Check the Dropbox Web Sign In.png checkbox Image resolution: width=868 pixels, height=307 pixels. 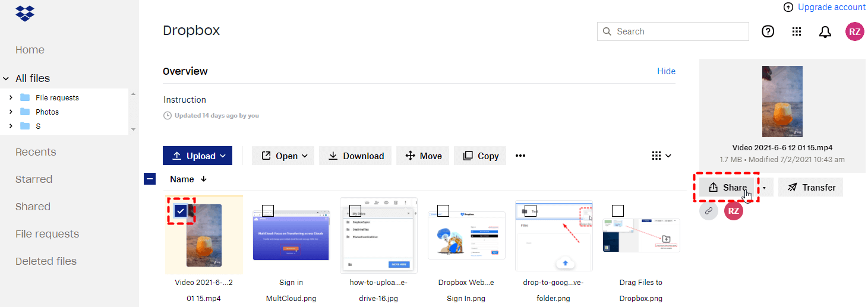(443, 210)
